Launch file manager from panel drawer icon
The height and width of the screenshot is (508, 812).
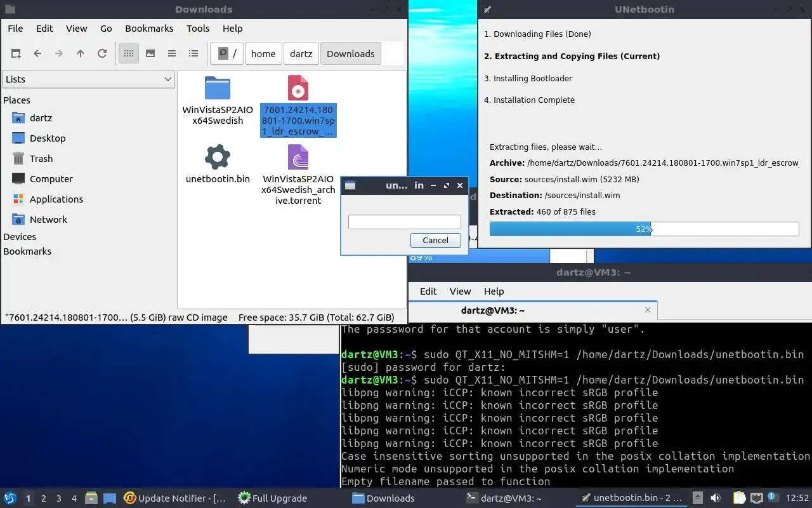[x=91, y=498]
